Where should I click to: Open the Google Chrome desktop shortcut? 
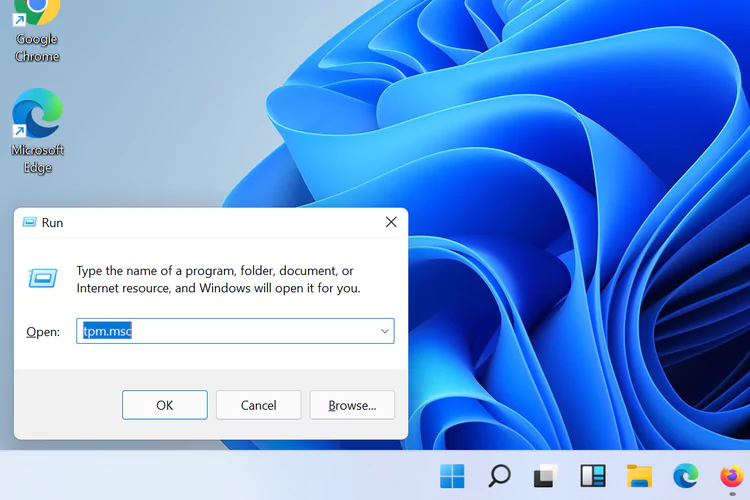[37, 28]
